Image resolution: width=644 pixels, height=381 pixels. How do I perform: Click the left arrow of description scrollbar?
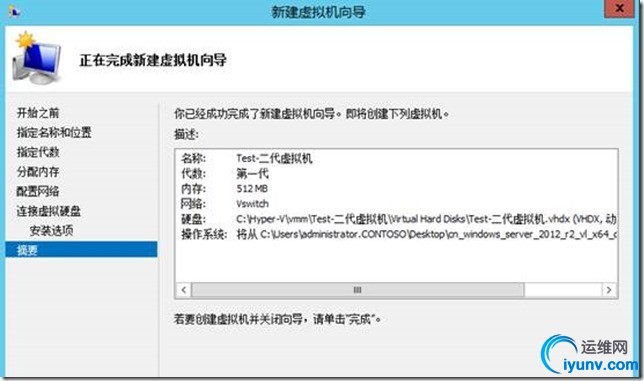(x=184, y=290)
